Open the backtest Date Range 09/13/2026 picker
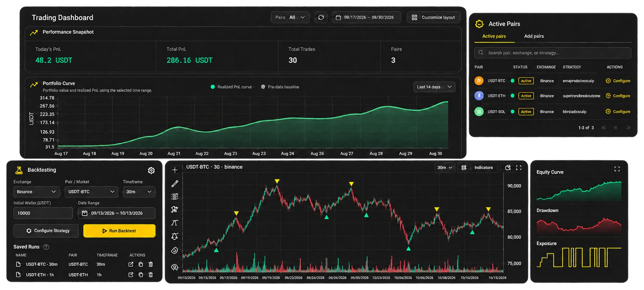This screenshot has height=290, width=644. pos(116,213)
